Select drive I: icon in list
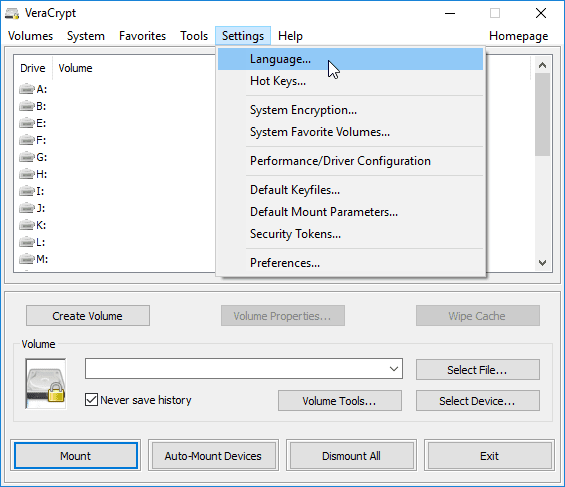This screenshot has height=487, width=565. [27, 191]
